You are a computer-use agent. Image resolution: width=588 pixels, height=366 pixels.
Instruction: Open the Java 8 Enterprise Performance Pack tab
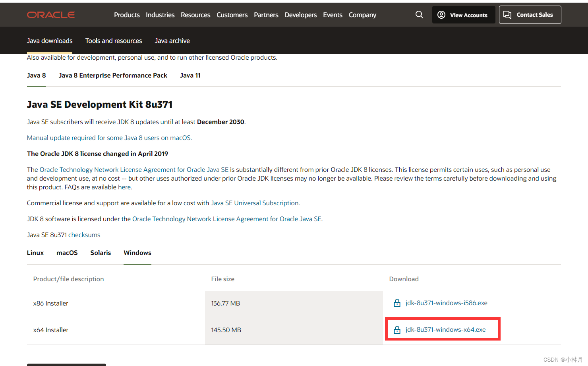[x=113, y=75]
